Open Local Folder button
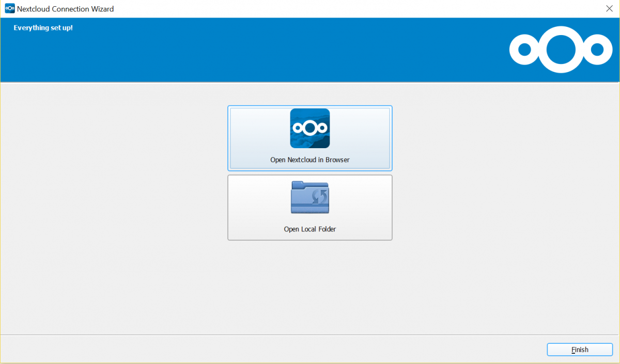 point(310,208)
